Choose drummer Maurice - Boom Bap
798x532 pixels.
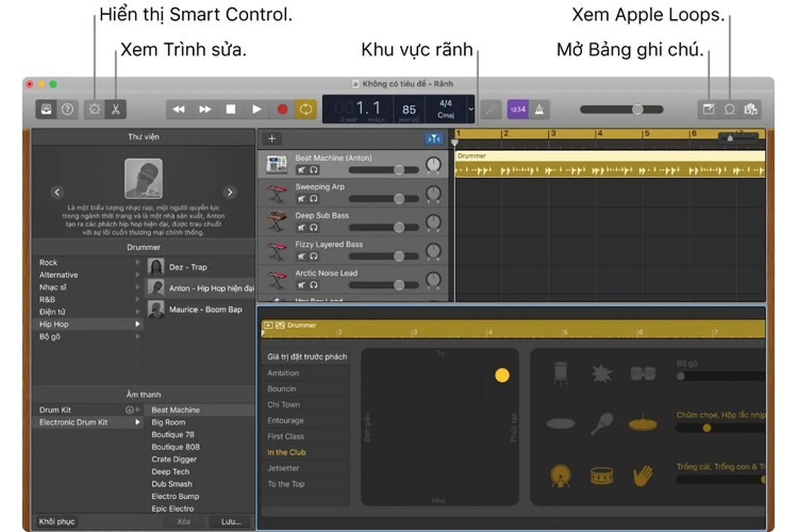pyautogui.click(x=200, y=309)
